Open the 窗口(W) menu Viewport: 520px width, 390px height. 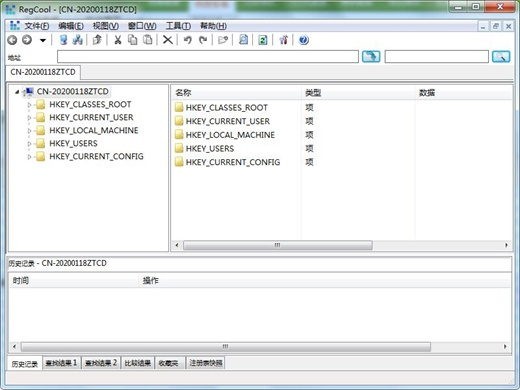(142, 26)
